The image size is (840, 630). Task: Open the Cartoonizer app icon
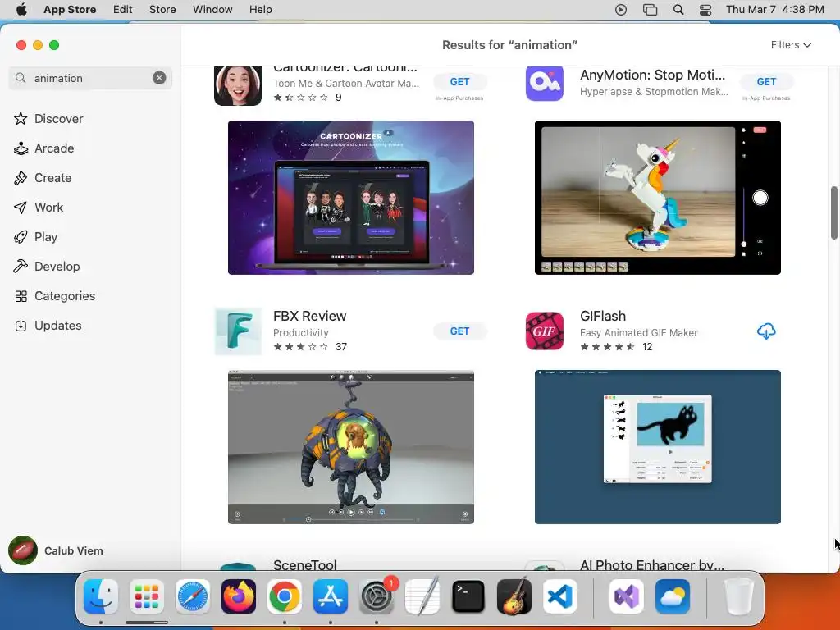[238, 85]
